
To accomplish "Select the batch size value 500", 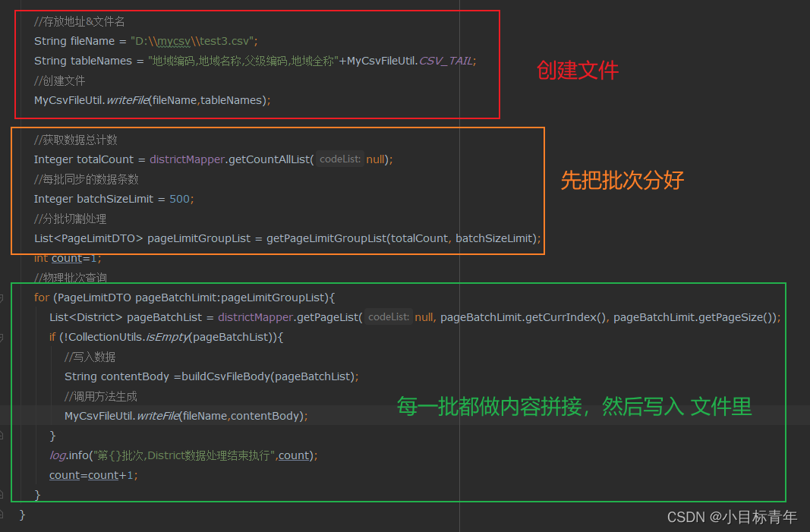I will 179,199.
